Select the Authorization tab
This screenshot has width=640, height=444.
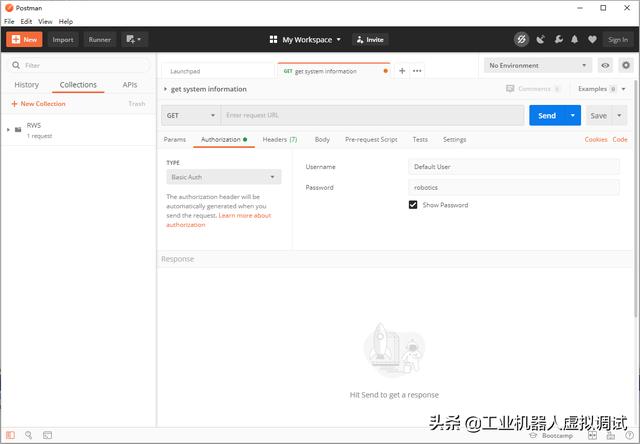[x=224, y=140]
